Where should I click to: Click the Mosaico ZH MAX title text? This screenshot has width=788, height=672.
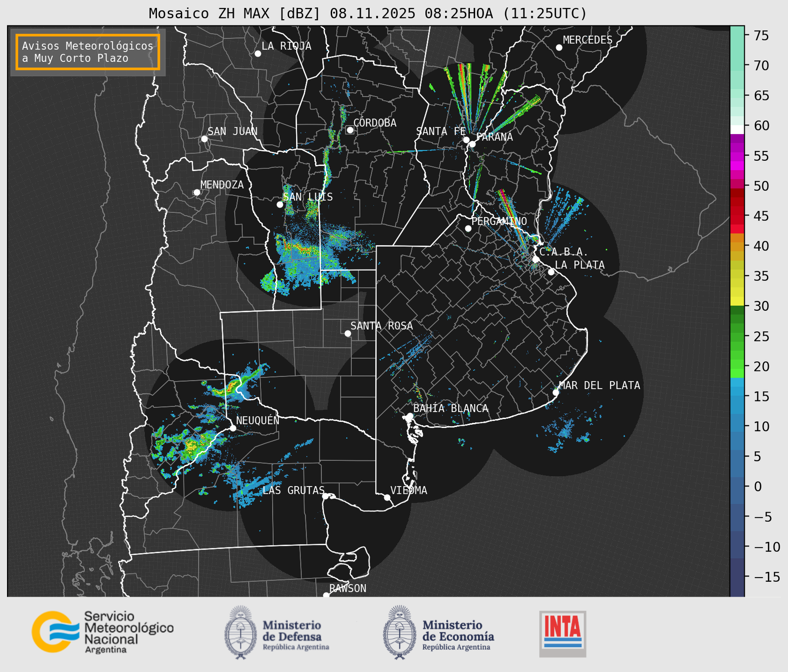coord(368,14)
